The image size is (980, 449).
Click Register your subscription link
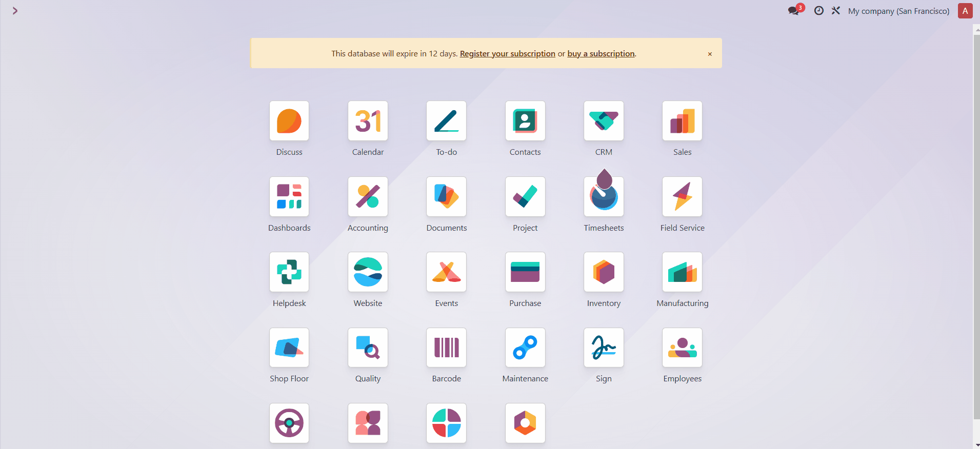(x=507, y=54)
